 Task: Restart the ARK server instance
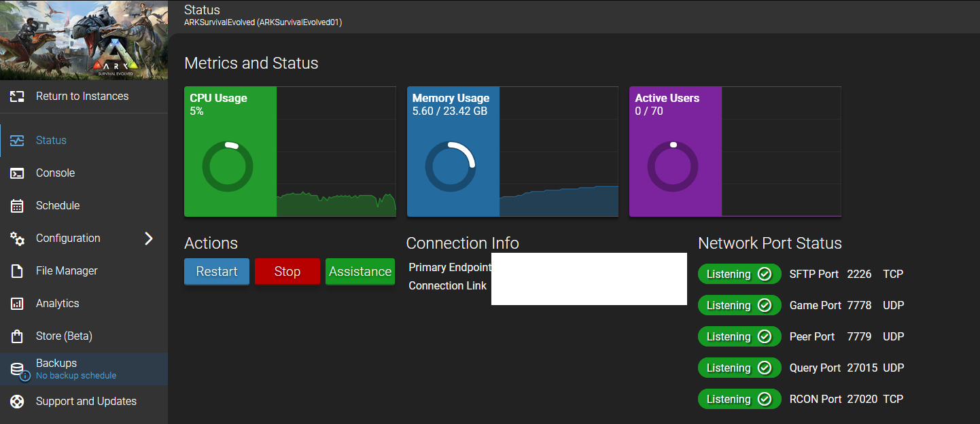(217, 272)
